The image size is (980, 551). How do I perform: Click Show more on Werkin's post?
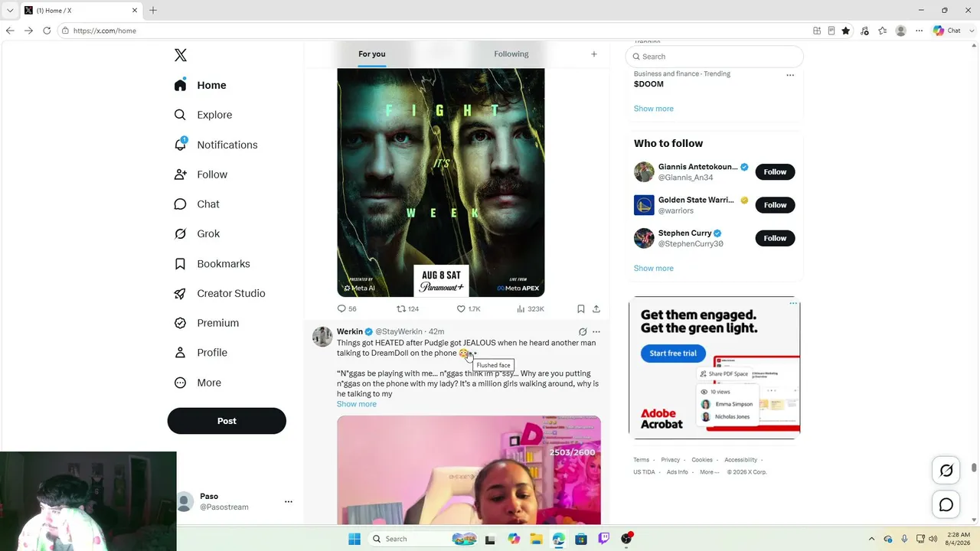click(x=357, y=404)
